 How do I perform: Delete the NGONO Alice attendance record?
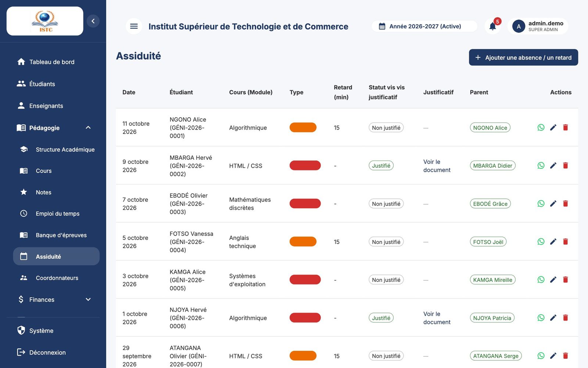pos(566,127)
